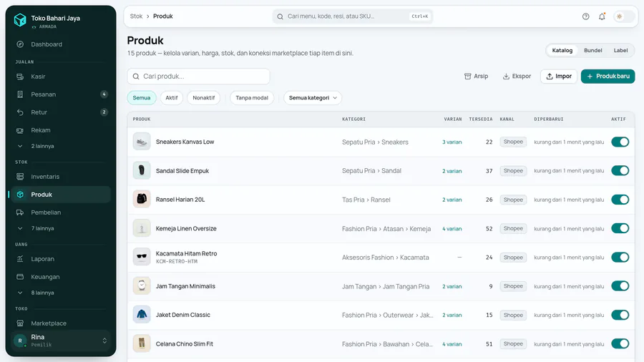Viewport: 644px width, 362px height.
Task: Expand 2 lainnya under Jualan
Action: 61,146
